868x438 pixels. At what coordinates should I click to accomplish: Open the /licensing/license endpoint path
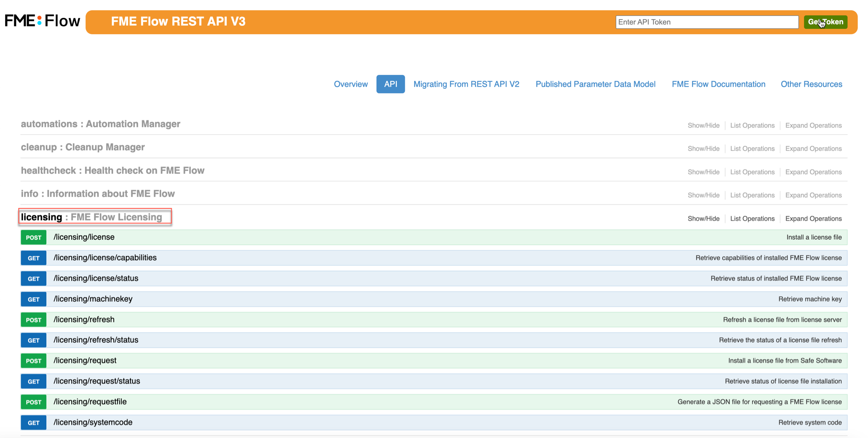(x=84, y=237)
